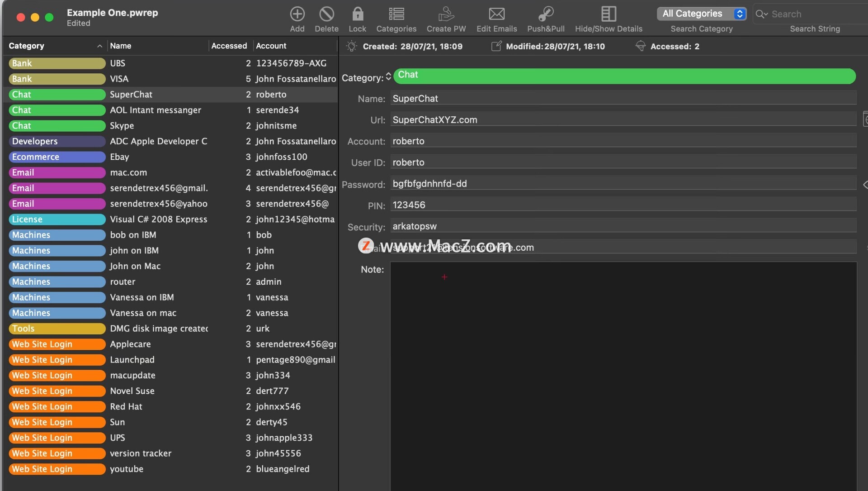The image size is (868, 491).
Task: Open the Category selector showing Chat
Action: tap(624, 76)
